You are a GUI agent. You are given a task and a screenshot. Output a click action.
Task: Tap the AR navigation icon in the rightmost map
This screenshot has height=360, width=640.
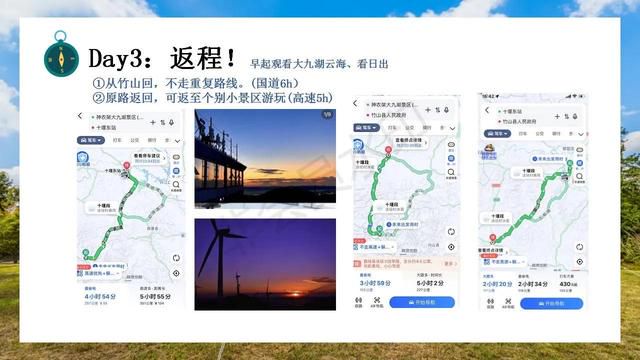pos(508,303)
